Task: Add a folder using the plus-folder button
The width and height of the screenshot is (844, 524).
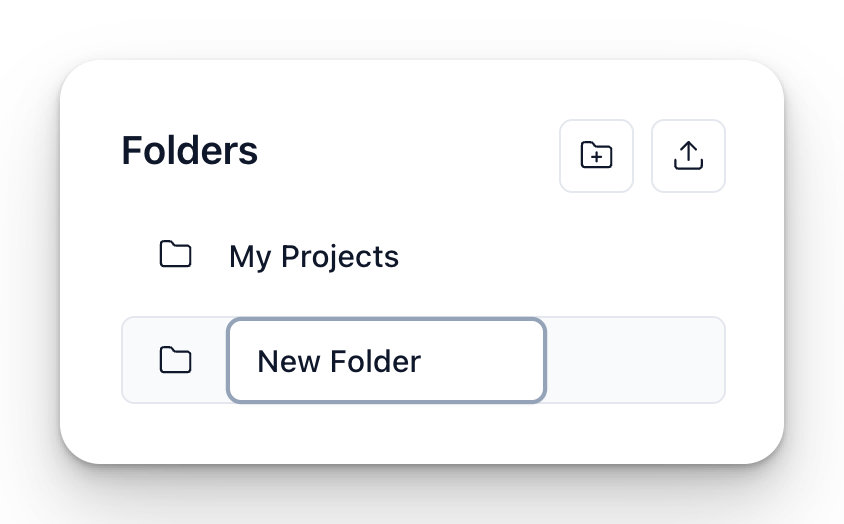Action: 596,156
